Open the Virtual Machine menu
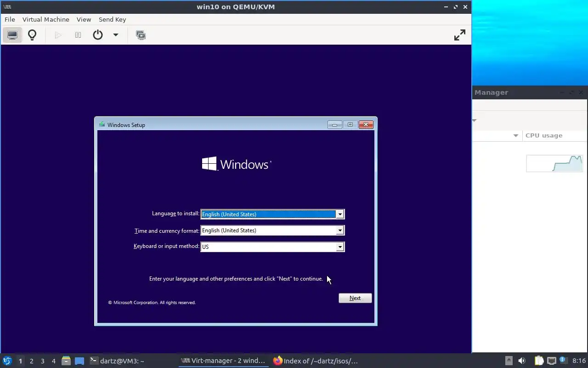 tap(46, 19)
